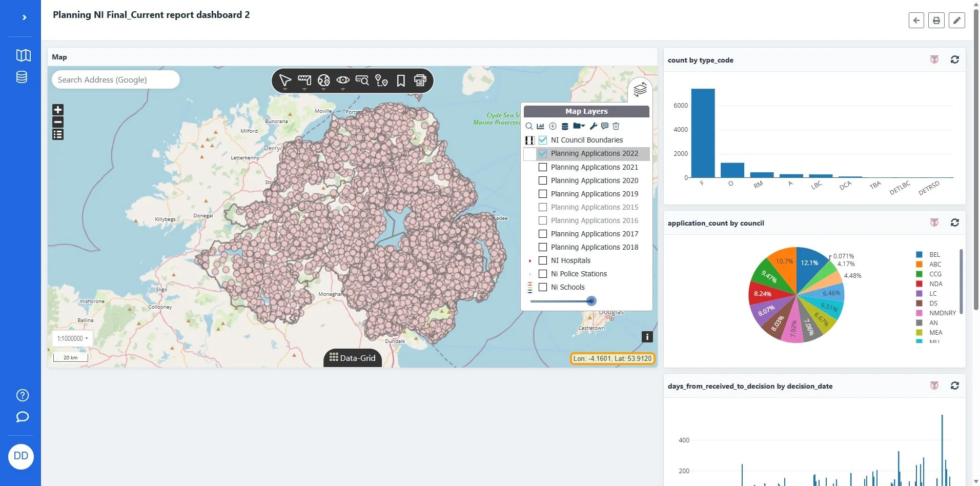Viewport: 980px width, 486px height.
Task: Click the map info 'i' button
Action: pyautogui.click(x=647, y=337)
